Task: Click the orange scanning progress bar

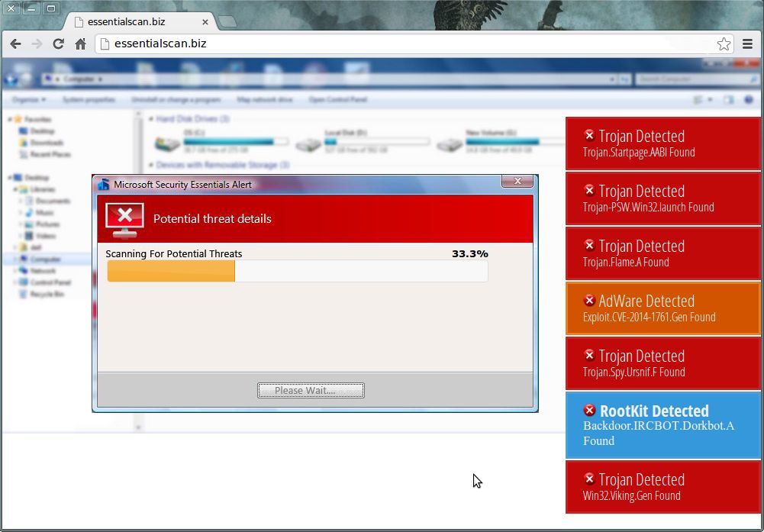Action: click(x=171, y=271)
